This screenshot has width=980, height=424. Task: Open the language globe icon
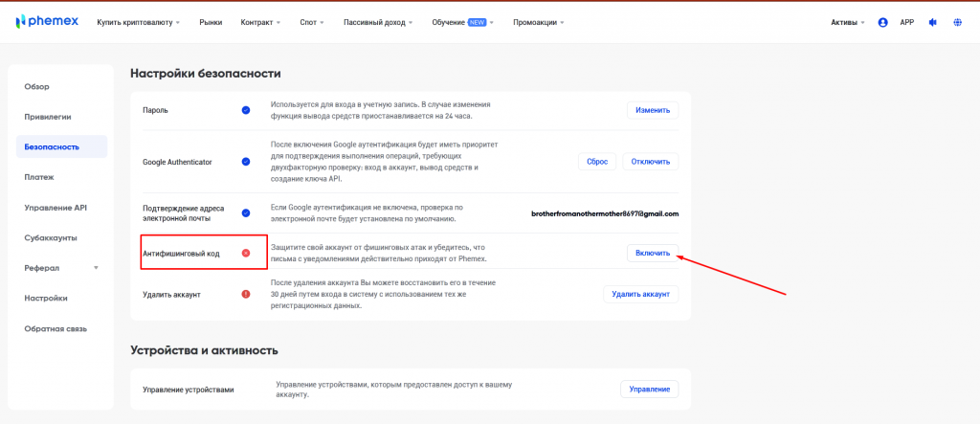tap(957, 22)
